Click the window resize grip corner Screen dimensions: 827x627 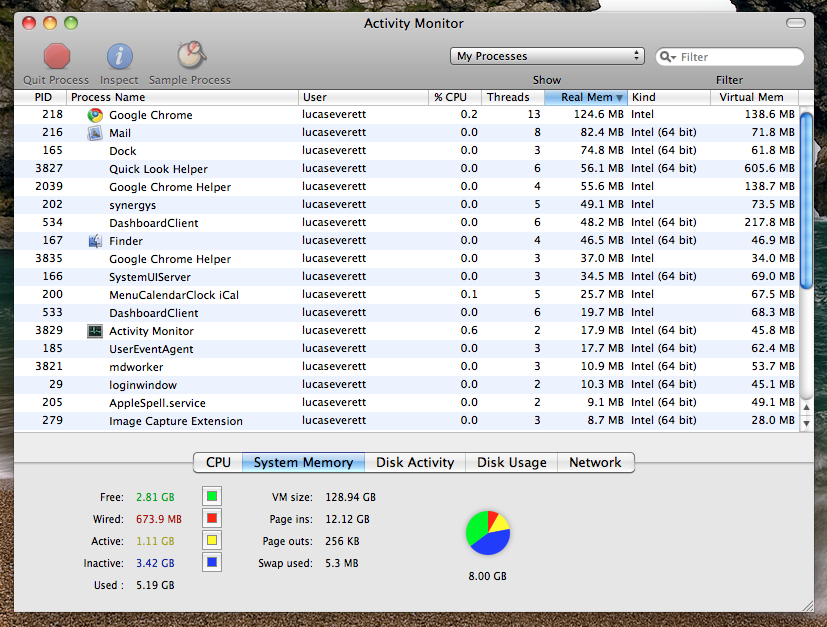click(x=807, y=606)
